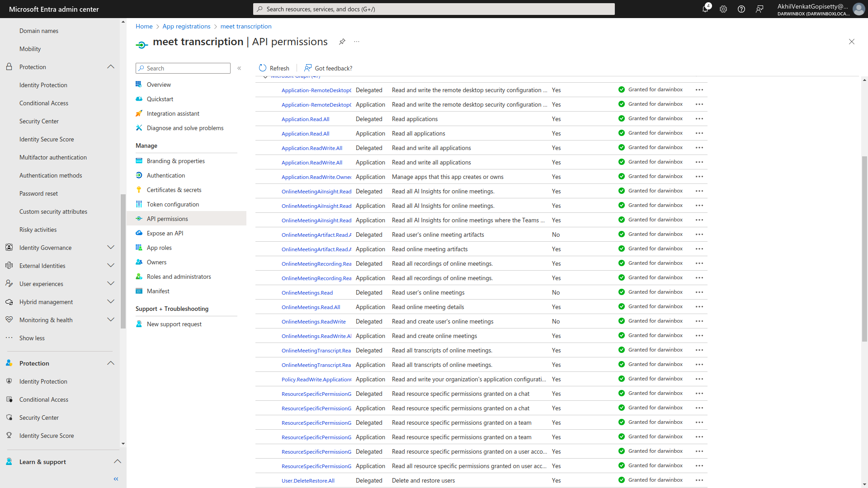Viewport: 868px width, 488px height.
Task: Click the top search resources box
Action: [434, 9]
